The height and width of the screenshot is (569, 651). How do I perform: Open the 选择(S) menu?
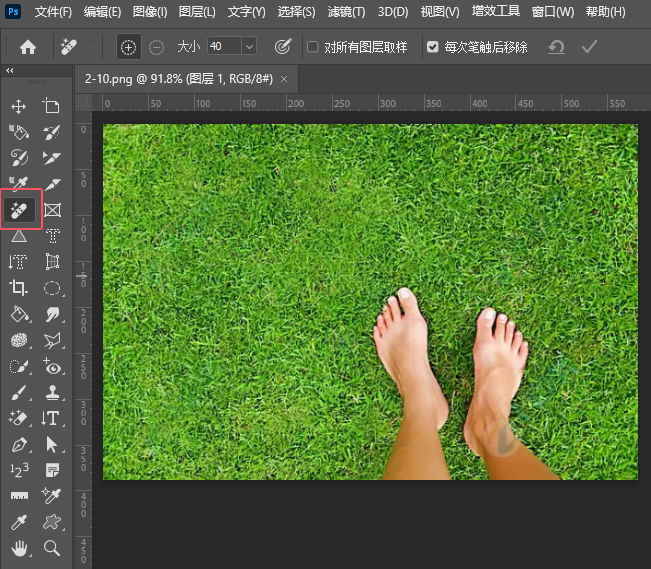[x=296, y=12]
